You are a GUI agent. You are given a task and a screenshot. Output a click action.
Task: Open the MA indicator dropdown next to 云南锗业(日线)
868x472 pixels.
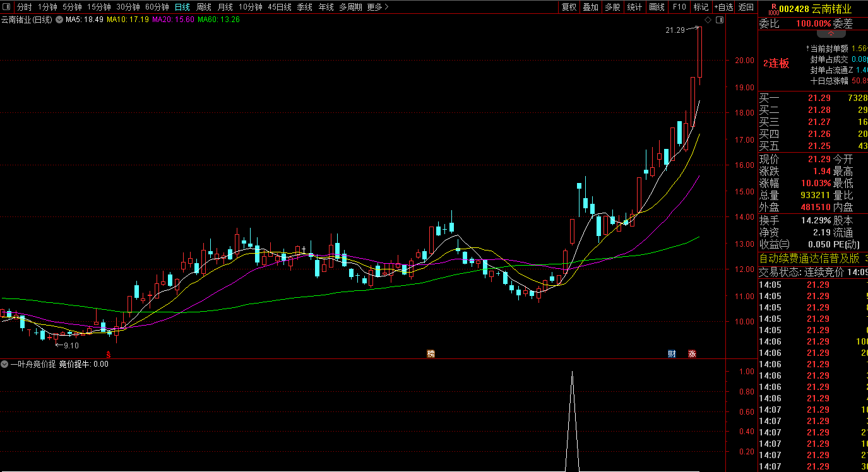(x=59, y=20)
